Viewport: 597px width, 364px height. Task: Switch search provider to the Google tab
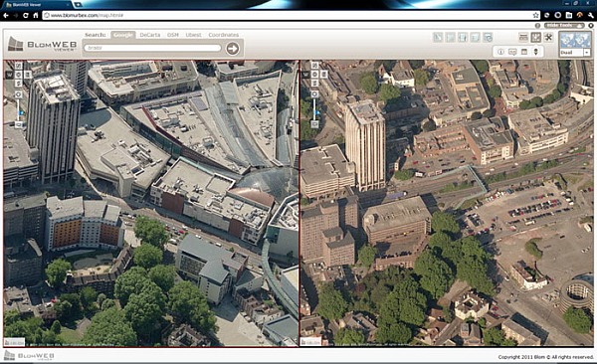click(123, 35)
